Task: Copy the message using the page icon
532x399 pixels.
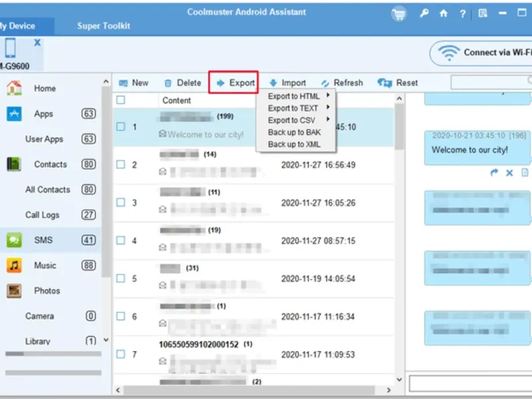Action: [x=525, y=173]
